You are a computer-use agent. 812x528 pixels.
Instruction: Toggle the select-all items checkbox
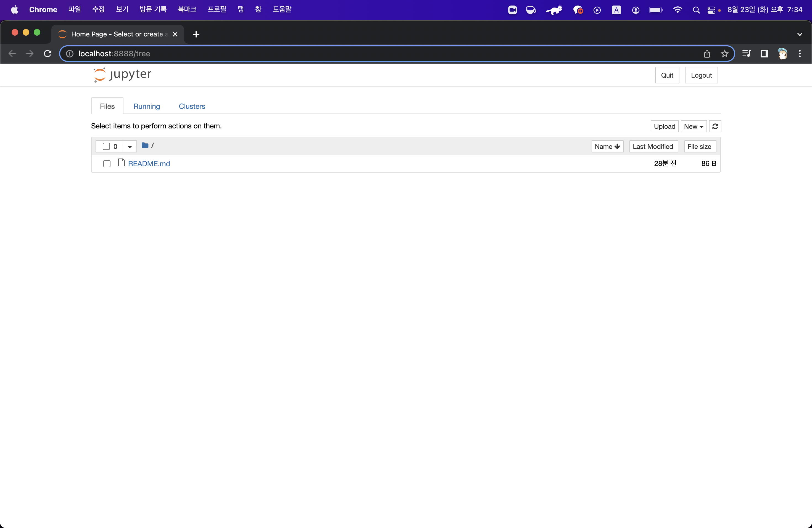[106, 146]
